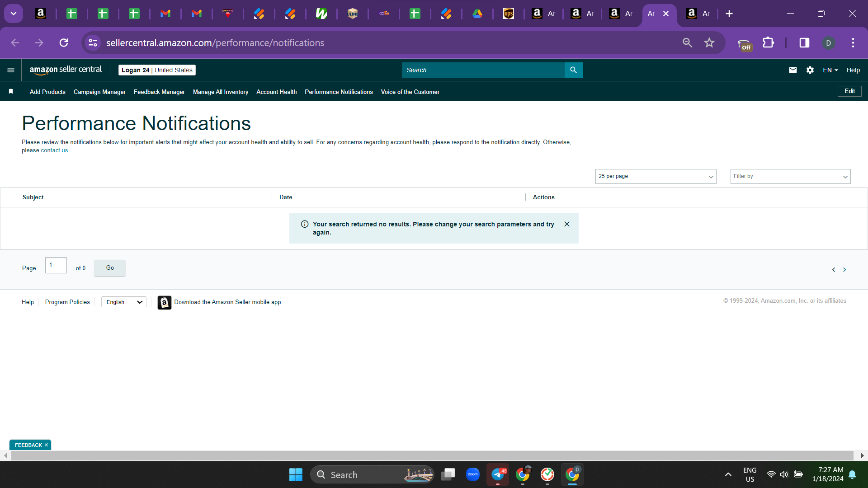Screen dimensions: 868x488
Task: Open Zoom from the taskbar
Action: tap(472, 475)
